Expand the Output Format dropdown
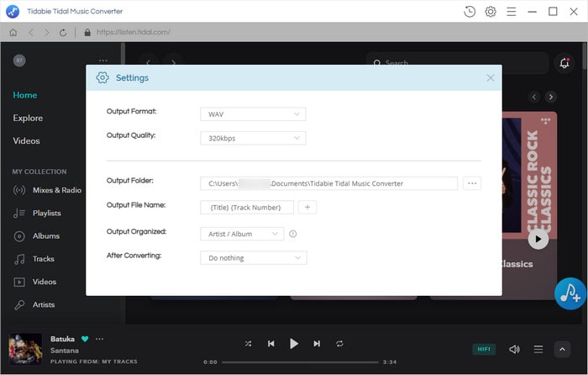 coord(253,114)
